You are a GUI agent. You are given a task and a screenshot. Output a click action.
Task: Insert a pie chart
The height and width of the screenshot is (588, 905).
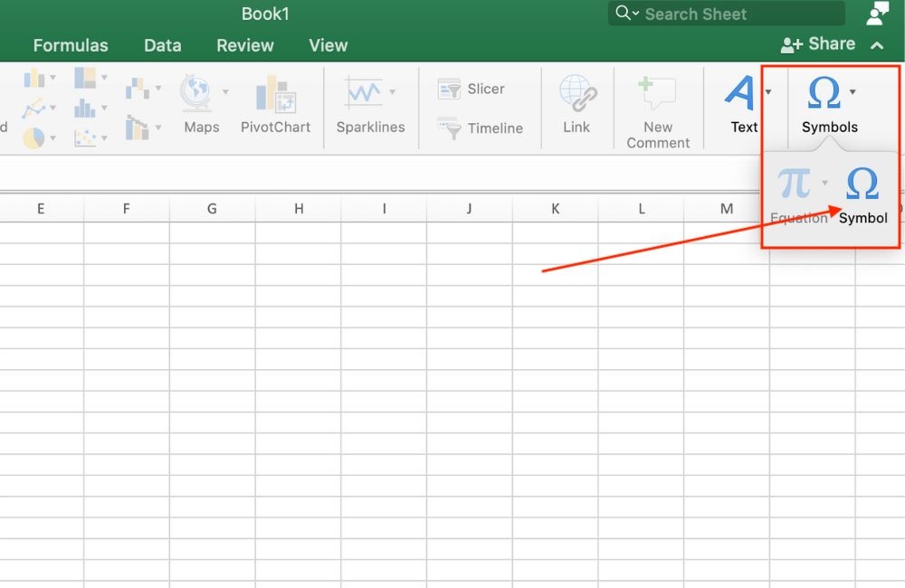click(33, 138)
